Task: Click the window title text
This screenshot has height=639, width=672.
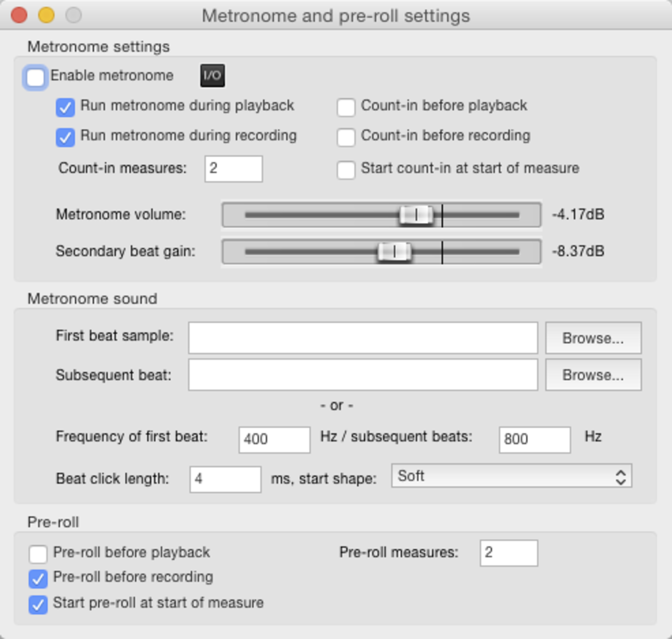Action: tap(336, 16)
